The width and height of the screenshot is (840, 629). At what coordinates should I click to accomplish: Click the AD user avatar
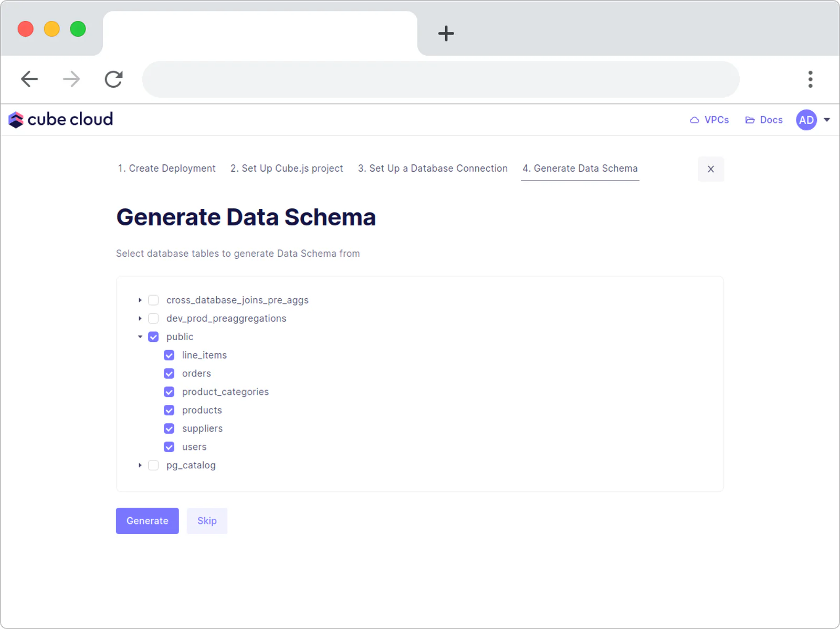(806, 120)
